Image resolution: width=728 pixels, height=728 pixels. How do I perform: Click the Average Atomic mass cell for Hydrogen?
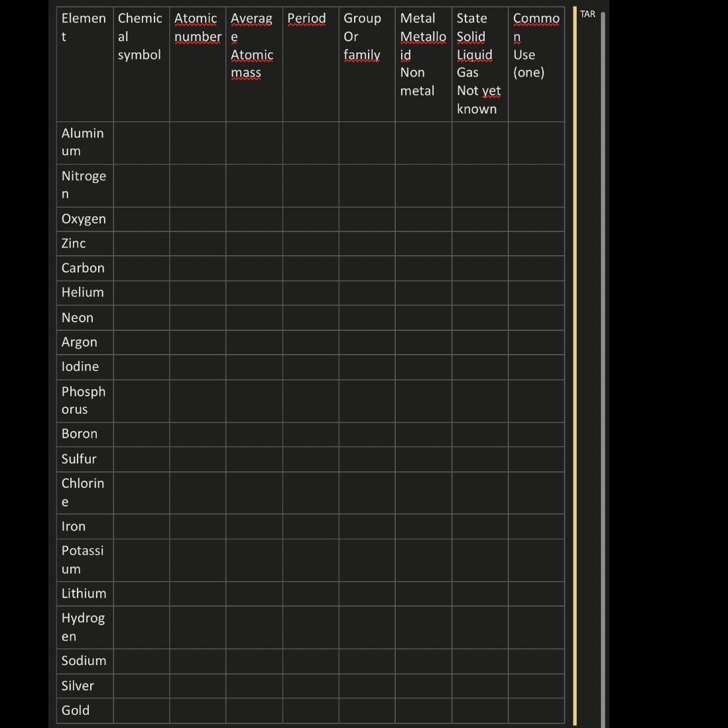click(255, 628)
